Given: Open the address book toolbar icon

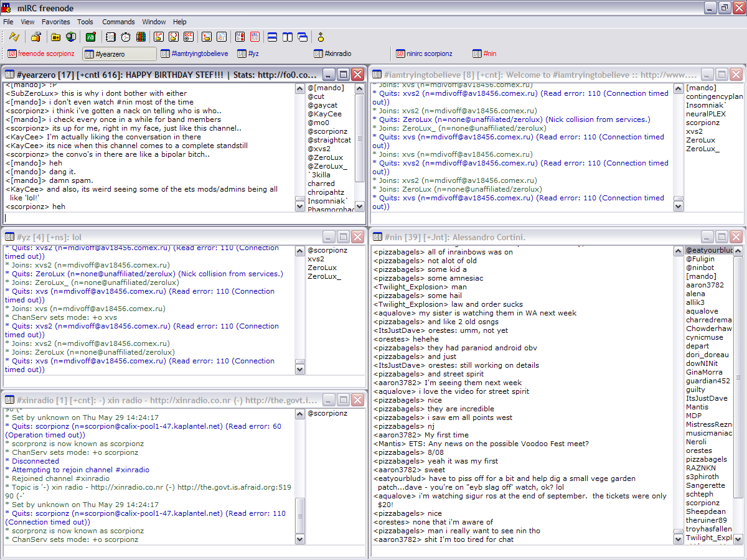Looking at the screenshot, I should (110, 37).
